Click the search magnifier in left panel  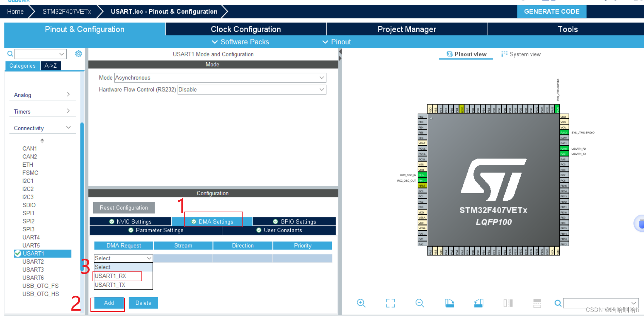(x=10, y=54)
